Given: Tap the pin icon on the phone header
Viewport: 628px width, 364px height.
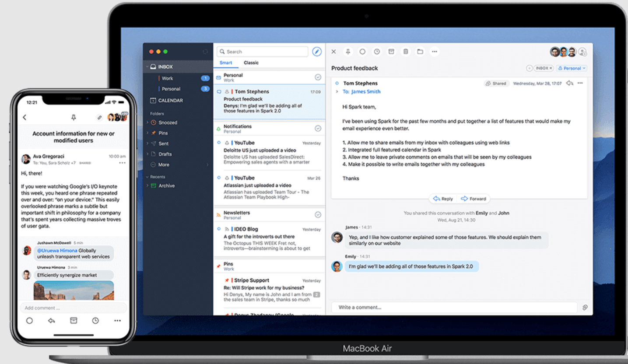Looking at the screenshot, I should pyautogui.click(x=74, y=117).
